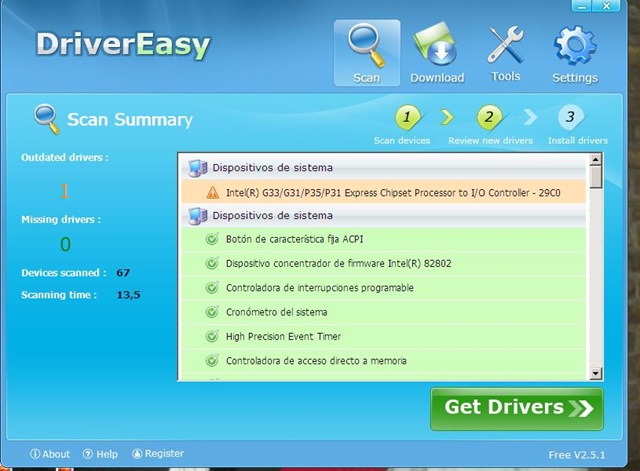
Task: Open the Download tab
Action: tap(437, 53)
